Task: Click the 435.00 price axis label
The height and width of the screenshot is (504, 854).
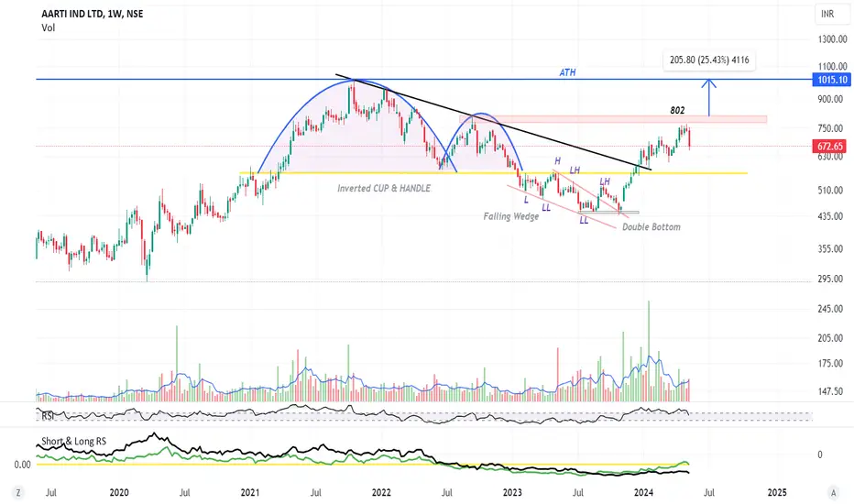Action: pyautogui.click(x=832, y=216)
